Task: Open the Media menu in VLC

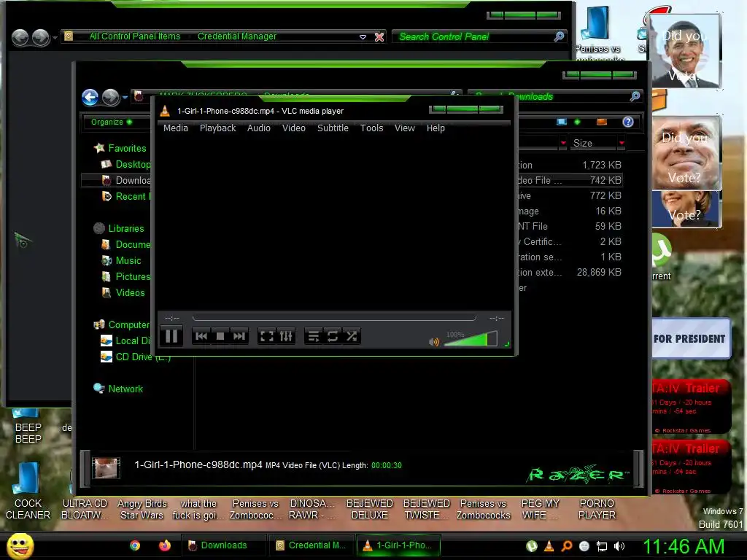Action: (176, 128)
